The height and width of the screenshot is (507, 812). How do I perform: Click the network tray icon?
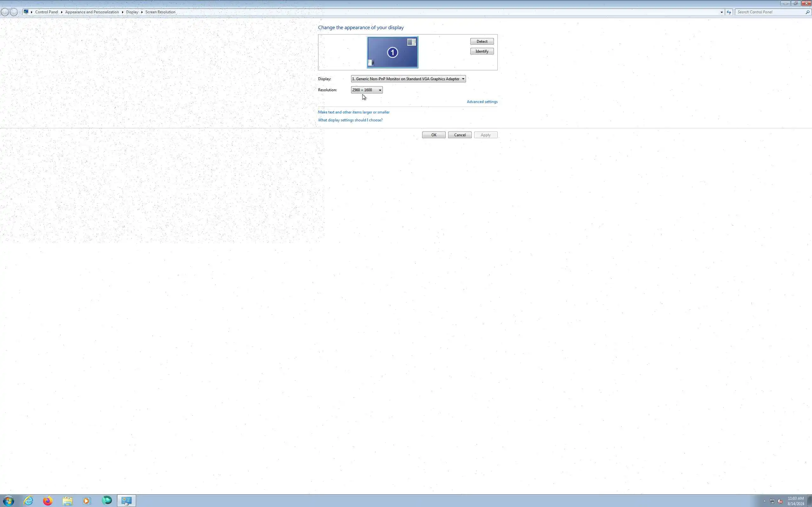point(772,501)
